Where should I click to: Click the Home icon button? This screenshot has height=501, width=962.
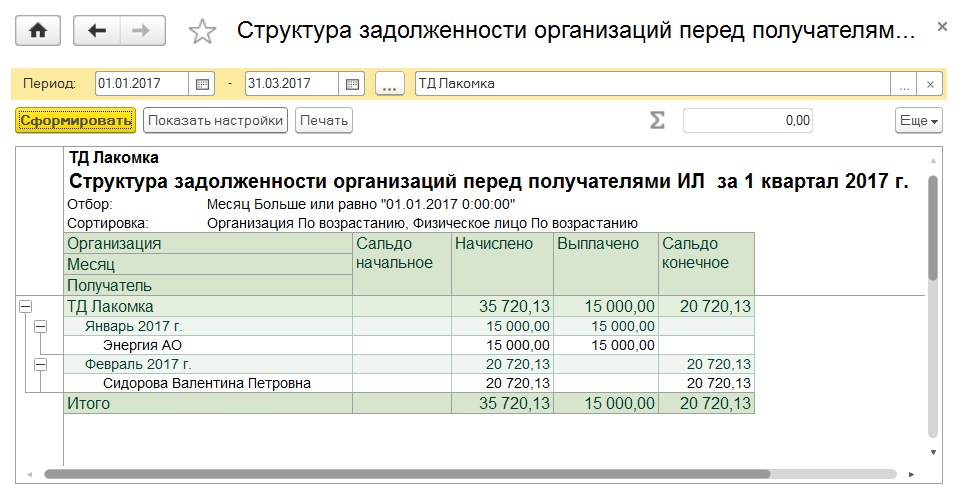click(39, 31)
